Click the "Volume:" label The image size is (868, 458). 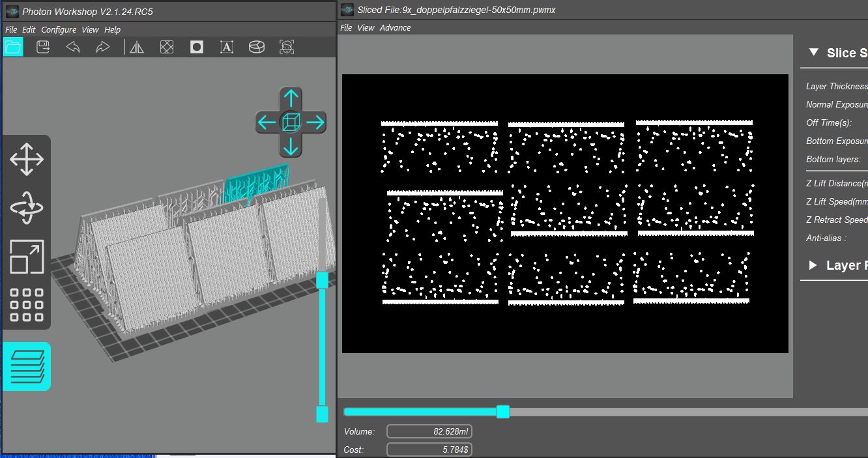(359, 431)
